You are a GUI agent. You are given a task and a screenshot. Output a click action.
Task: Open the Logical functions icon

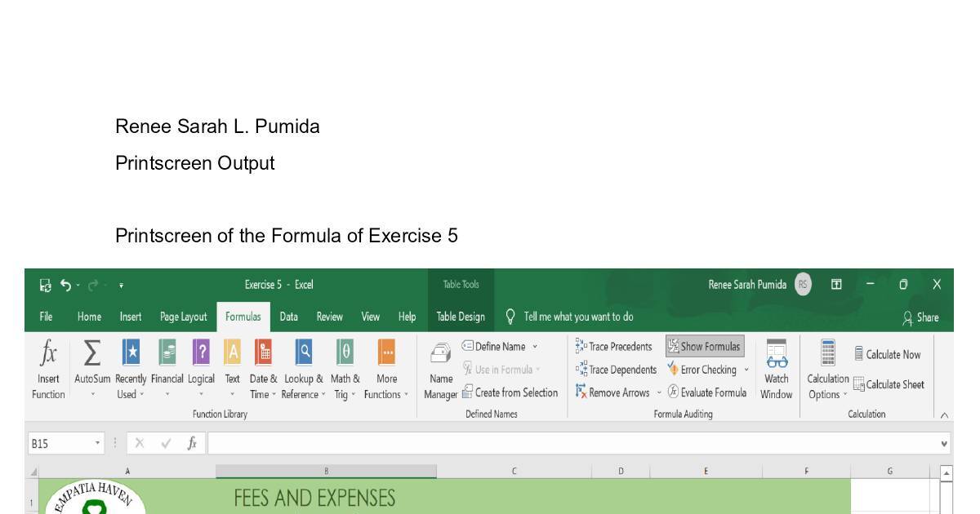pyautogui.click(x=201, y=353)
